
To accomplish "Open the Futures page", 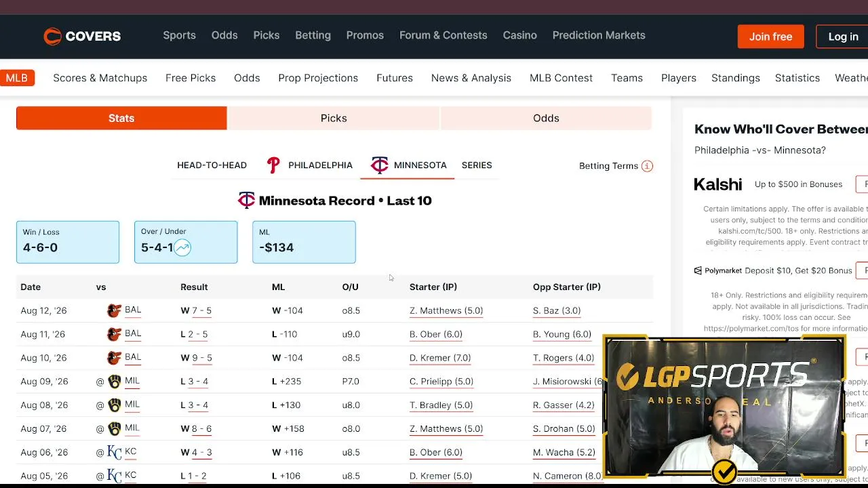I will [x=395, y=78].
